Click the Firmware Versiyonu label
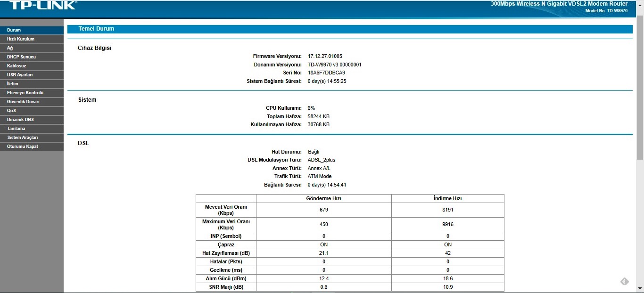This screenshot has width=644, height=293. click(277, 57)
